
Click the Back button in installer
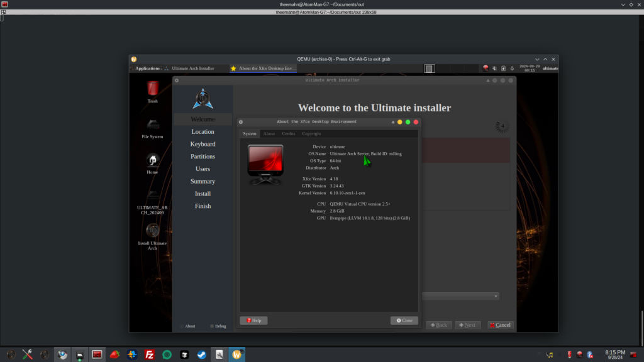click(439, 325)
